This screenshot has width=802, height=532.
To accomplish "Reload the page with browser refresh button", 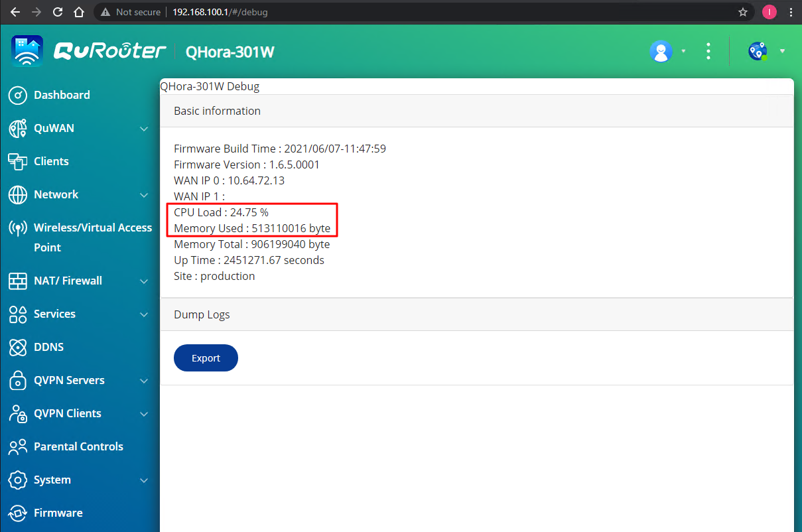I will [58, 12].
